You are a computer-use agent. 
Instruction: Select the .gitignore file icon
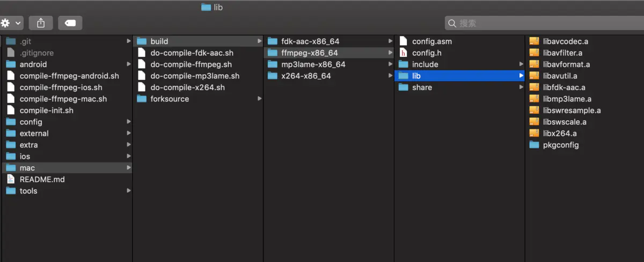click(x=11, y=53)
